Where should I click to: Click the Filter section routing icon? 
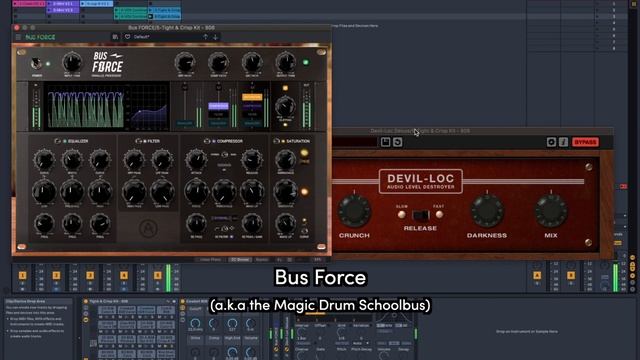[138, 141]
